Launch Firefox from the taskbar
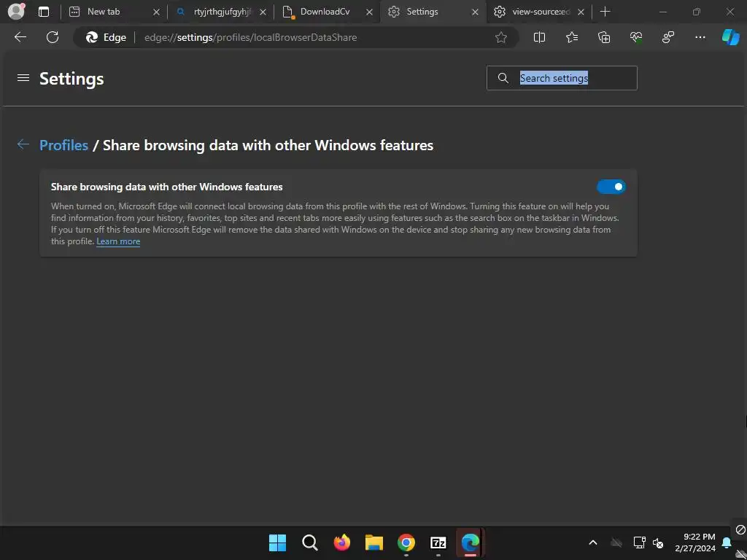The image size is (747, 560). (341, 542)
